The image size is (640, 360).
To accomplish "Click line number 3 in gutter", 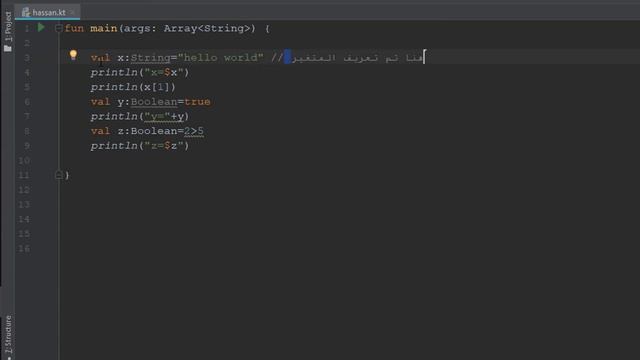I will (x=27, y=58).
